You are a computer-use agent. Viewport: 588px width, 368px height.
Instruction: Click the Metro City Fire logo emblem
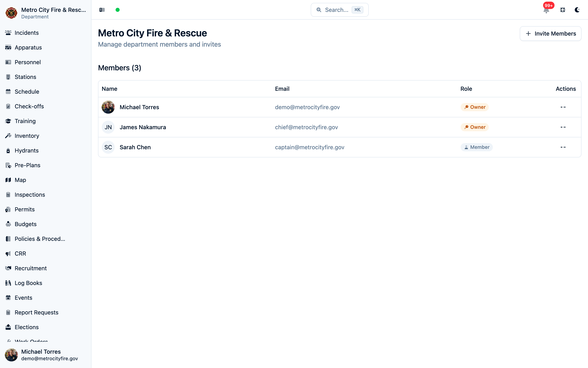(11, 13)
